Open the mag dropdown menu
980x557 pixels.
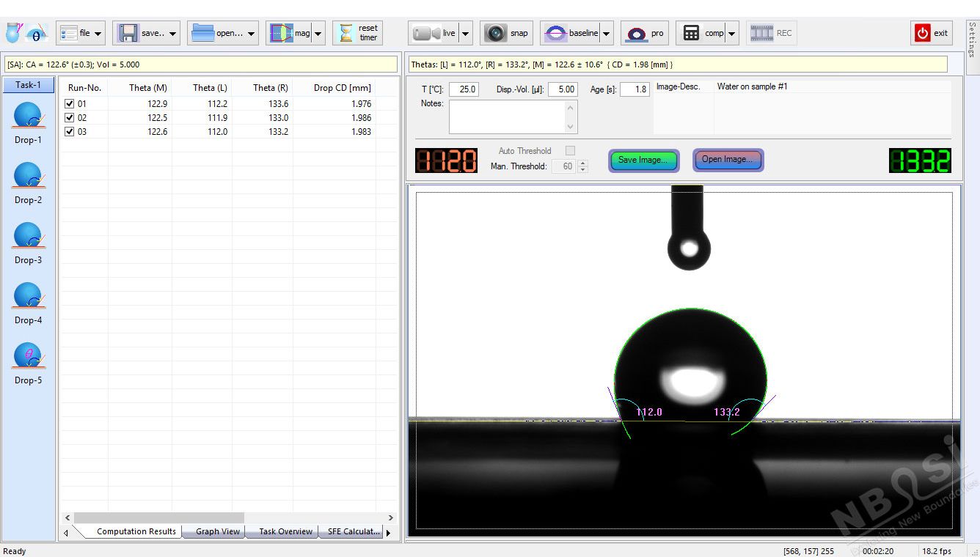tap(318, 32)
